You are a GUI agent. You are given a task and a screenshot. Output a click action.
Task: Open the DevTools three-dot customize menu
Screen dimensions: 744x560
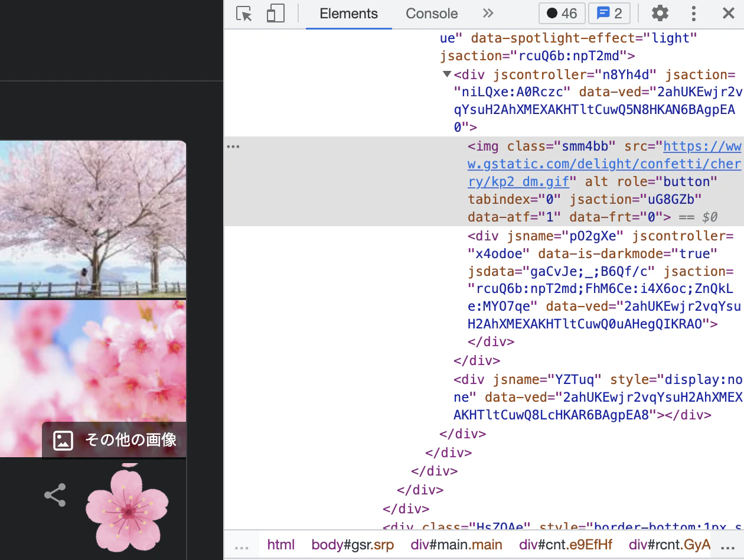click(694, 14)
